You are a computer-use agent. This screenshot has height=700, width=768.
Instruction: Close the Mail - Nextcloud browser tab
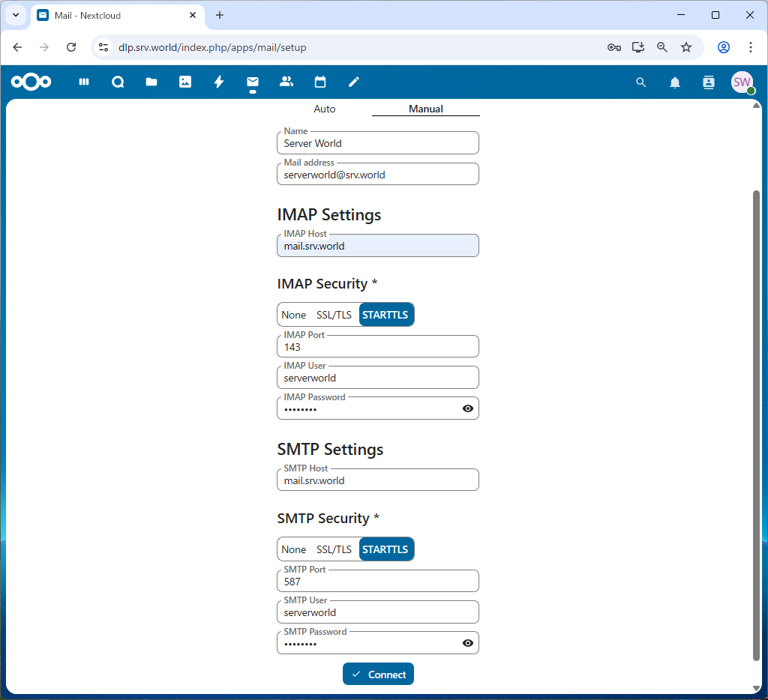point(193,15)
